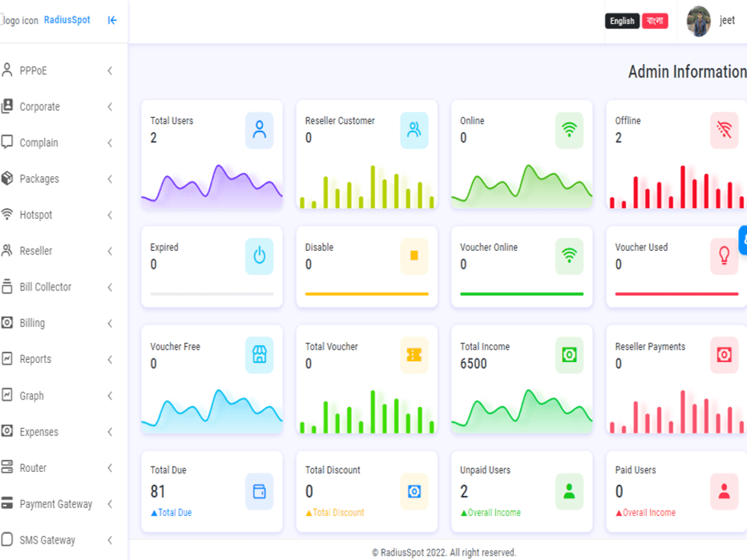The width and height of the screenshot is (747, 560).
Task: Expand the Corporate menu chevron
Action: 110,107
